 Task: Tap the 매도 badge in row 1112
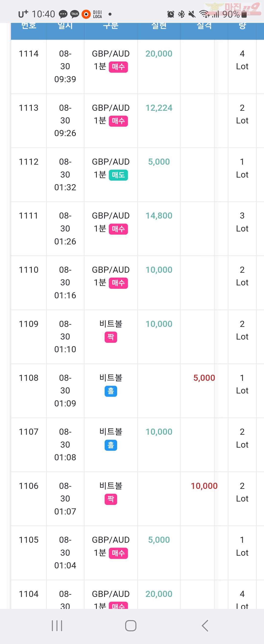(118, 175)
